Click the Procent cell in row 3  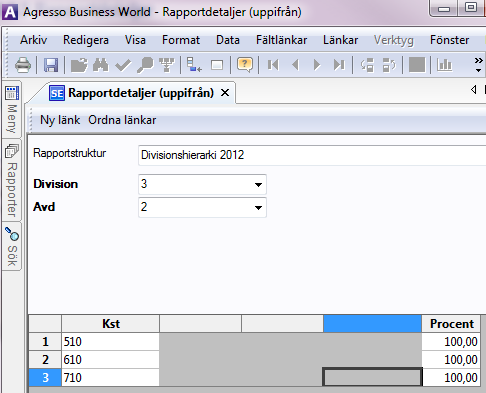451,378
